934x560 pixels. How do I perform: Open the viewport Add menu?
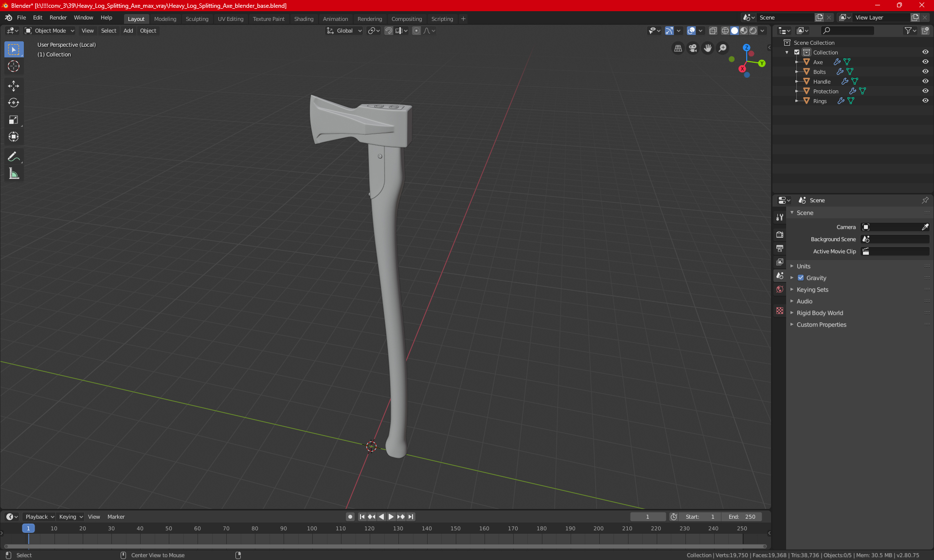[128, 31]
